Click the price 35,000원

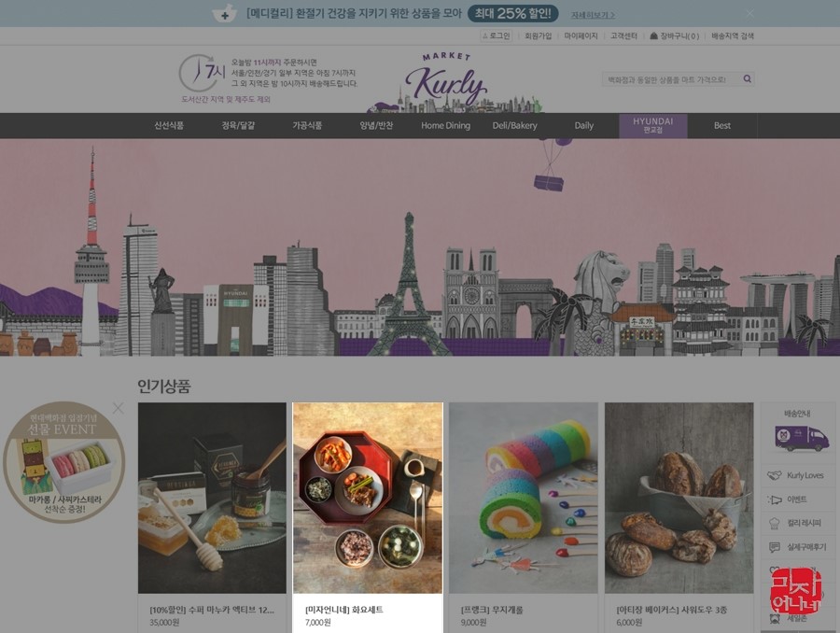click(164, 623)
